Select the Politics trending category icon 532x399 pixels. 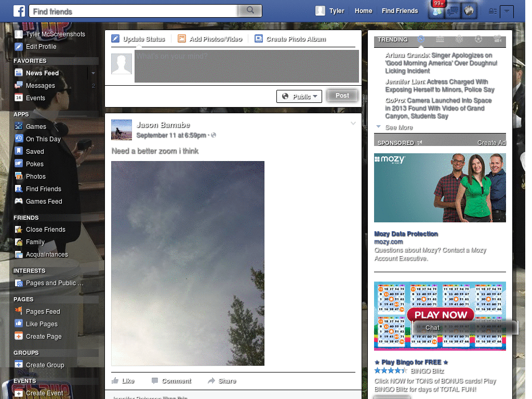click(x=441, y=39)
